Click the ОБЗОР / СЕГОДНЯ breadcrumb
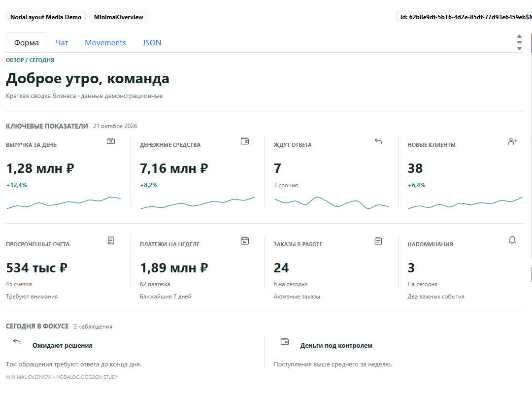This screenshot has width=532, height=396. pos(30,60)
